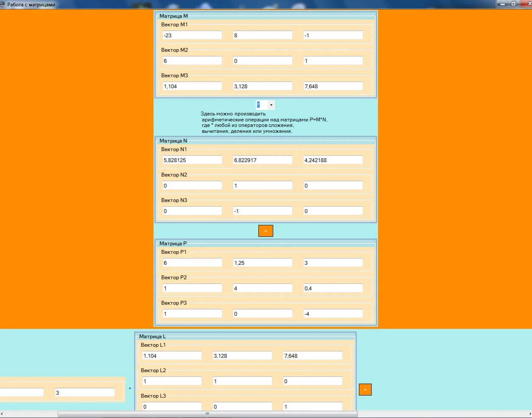Viewport: 532px width, 418px height.
Task: Click the Вектор L2 field containing 0
Action: 313,381
